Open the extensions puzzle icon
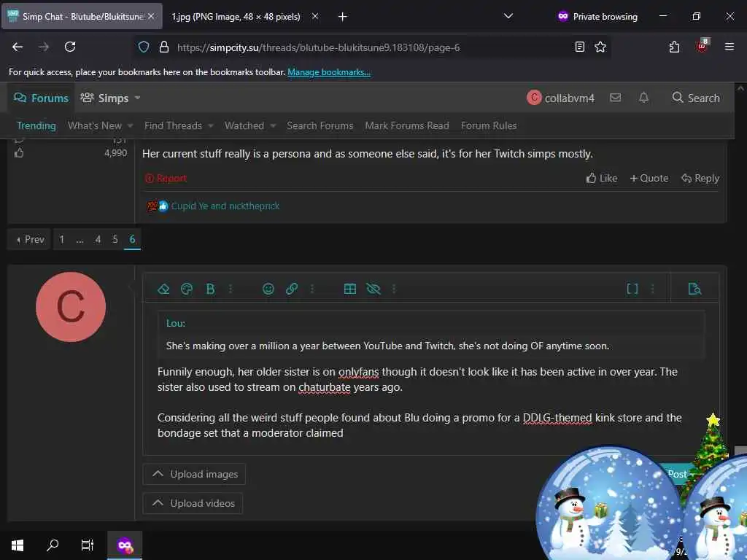The image size is (747, 560). click(x=674, y=47)
